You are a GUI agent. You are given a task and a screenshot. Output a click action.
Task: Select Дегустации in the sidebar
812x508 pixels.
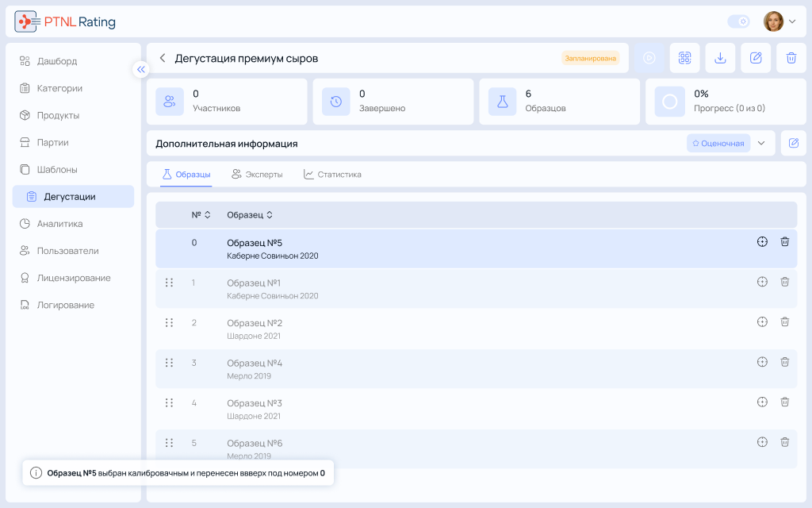pyautogui.click(x=73, y=197)
